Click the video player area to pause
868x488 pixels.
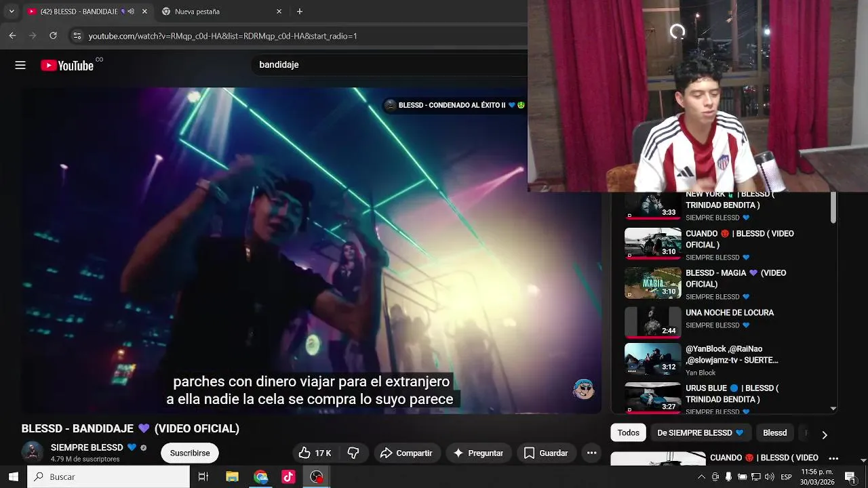coord(311,250)
